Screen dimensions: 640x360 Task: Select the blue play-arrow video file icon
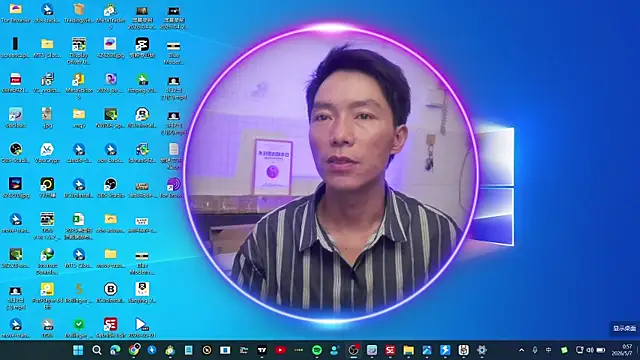click(142, 328)
